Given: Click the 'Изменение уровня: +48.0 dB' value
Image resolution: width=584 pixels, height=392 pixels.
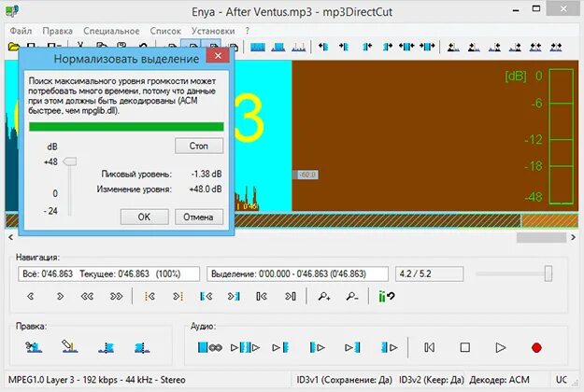Looking at the screenshot, I should (x=206, y=189).
